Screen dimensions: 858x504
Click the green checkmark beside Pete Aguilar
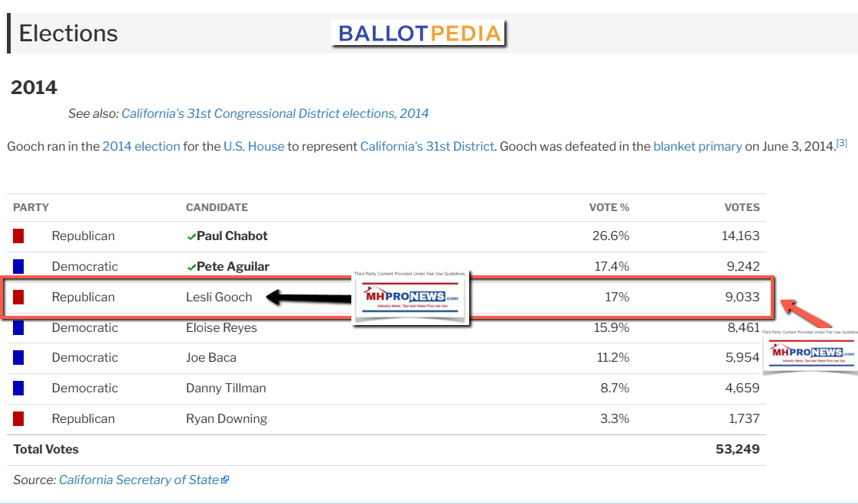[191, 267]
